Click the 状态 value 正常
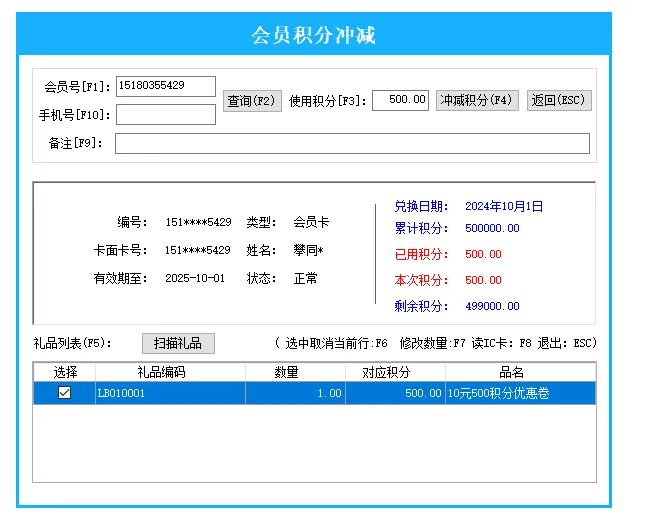 tap(306, 278)
